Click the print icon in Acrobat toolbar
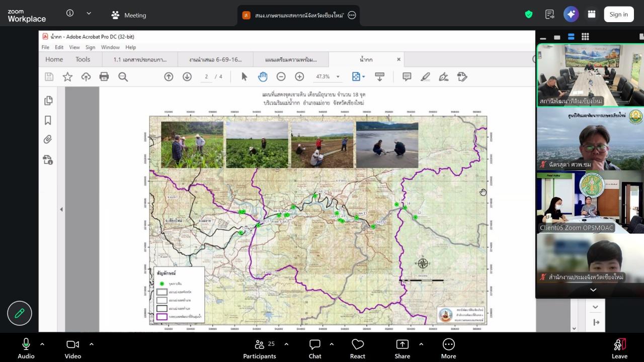 pyautogui.click(x=104, y=77)
